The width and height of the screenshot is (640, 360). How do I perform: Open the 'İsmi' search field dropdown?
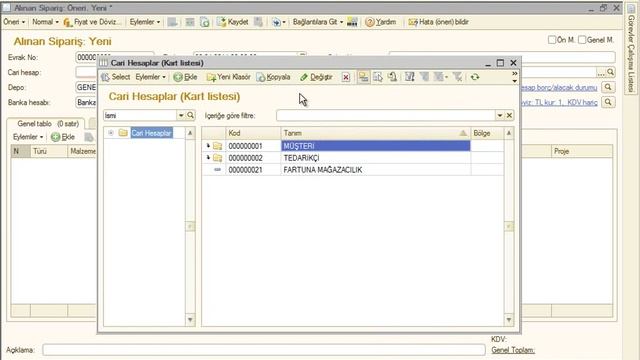(x=181, y=116)
